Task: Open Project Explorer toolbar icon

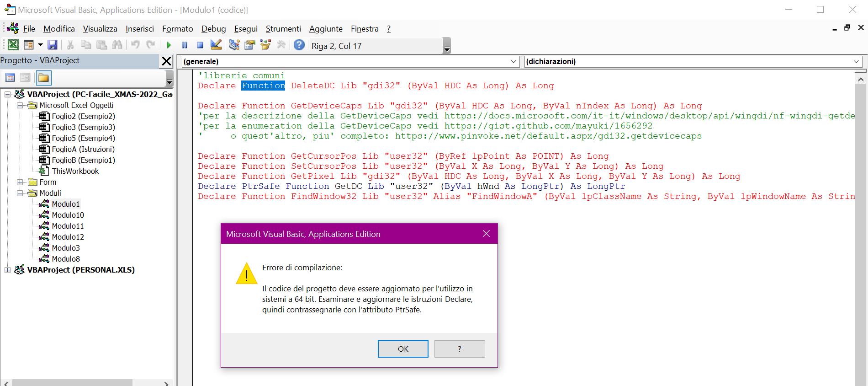Action: [x=234, y=45]
